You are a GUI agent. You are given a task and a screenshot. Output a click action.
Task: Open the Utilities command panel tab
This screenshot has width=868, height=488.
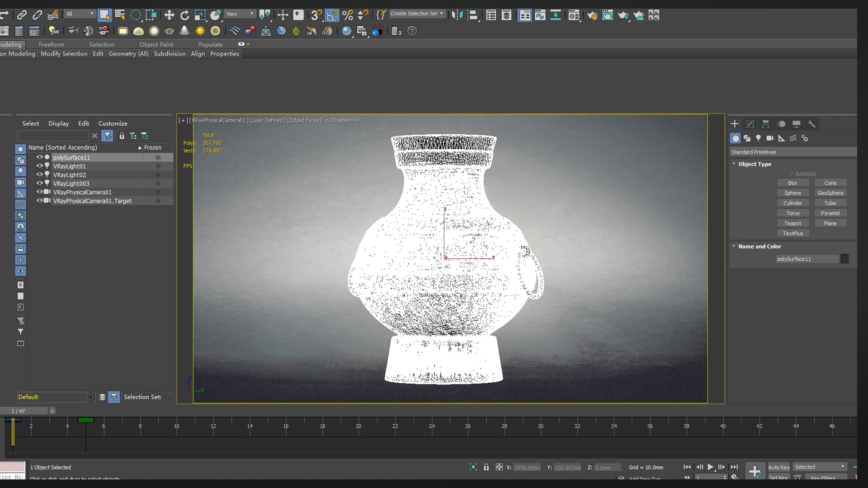point(812,124)
